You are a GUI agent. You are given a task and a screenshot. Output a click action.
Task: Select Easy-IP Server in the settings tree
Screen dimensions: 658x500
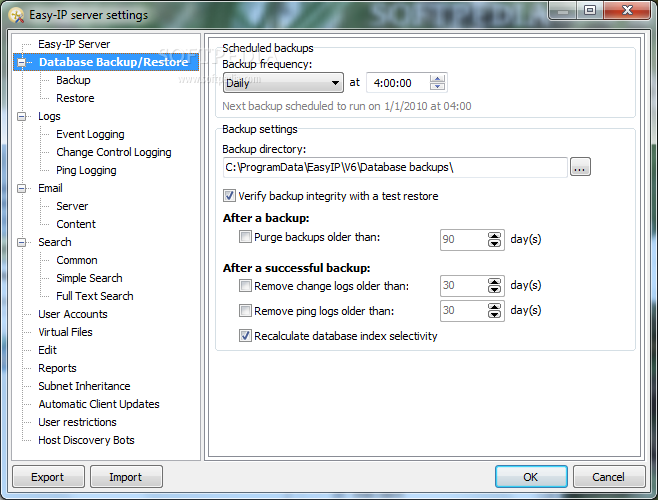(x=74, y=44)
